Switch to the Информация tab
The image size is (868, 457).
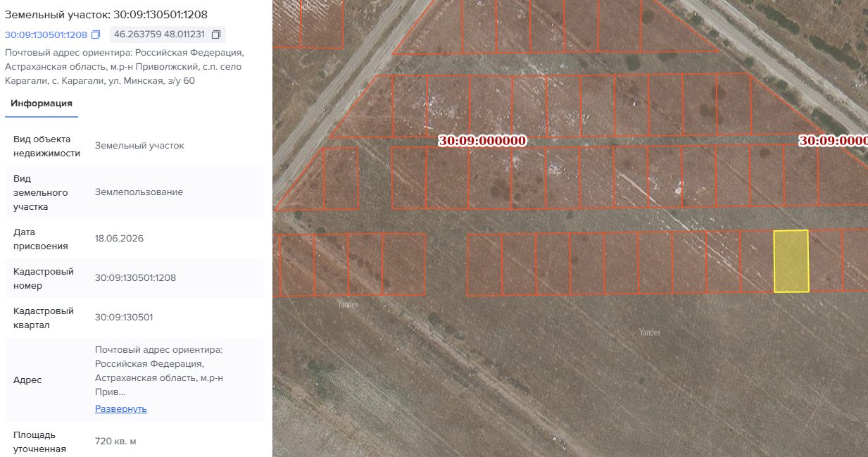[x=42, y=103]
